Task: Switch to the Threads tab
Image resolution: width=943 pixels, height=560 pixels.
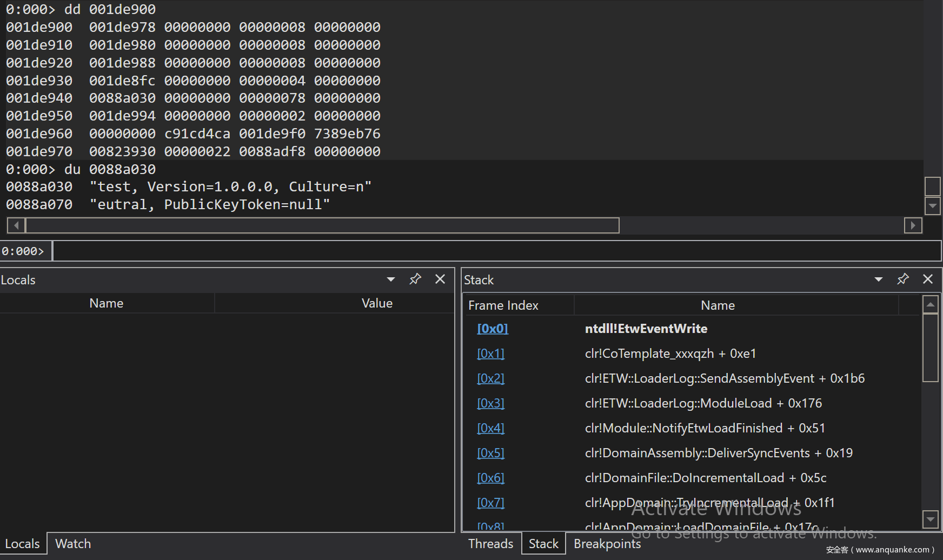Action: click(x=490, y=544)
